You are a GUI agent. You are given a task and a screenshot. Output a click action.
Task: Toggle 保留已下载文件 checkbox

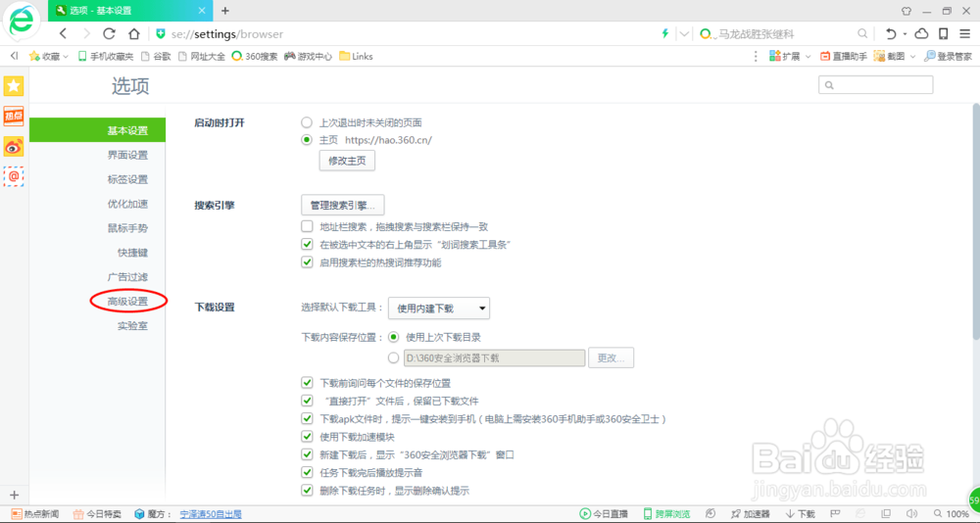[x=307, y=401]
